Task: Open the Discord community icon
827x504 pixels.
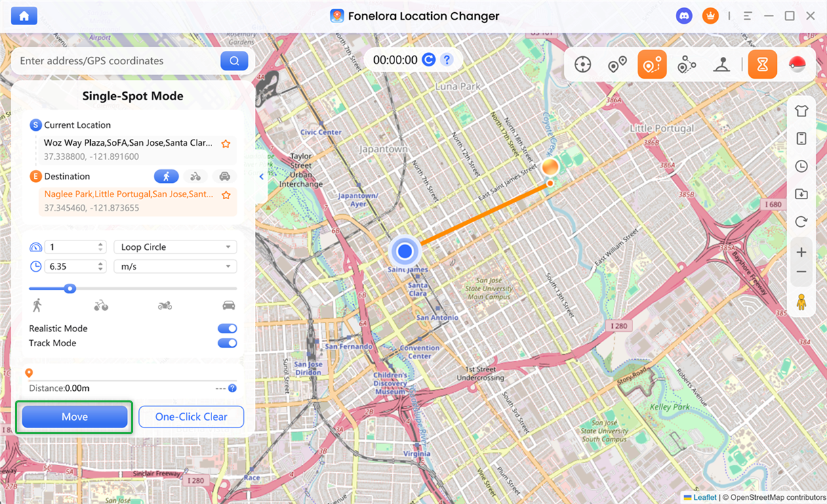Action: pos(685,16)
